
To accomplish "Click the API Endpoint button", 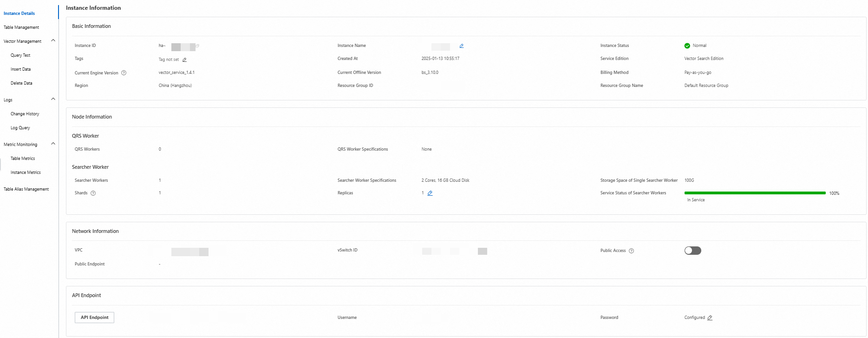I will (94, 318).
